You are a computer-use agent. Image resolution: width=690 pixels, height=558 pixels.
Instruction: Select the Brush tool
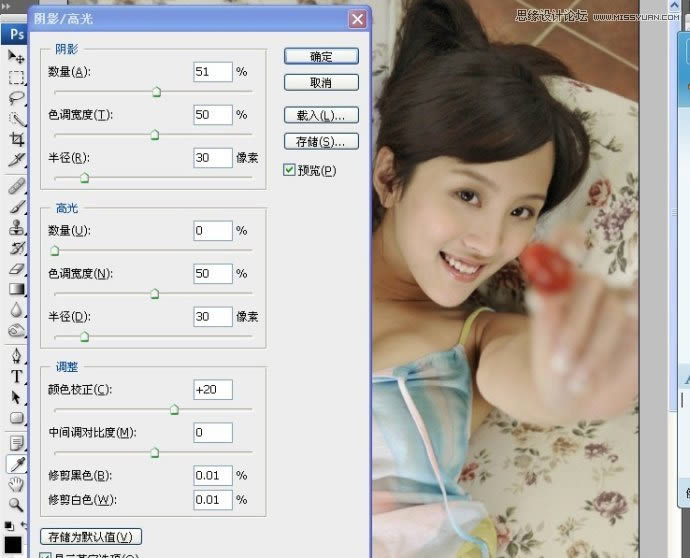16,206
